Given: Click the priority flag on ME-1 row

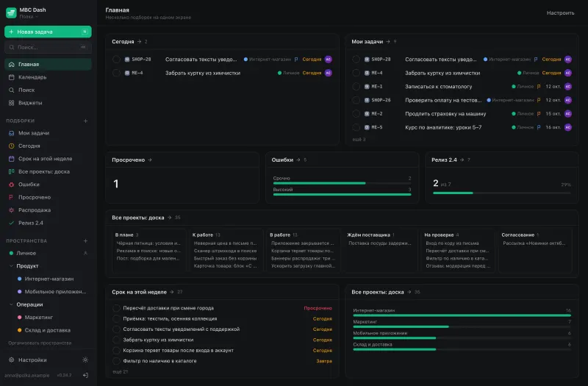Looking at the screenshot, I should click(539, 87).
